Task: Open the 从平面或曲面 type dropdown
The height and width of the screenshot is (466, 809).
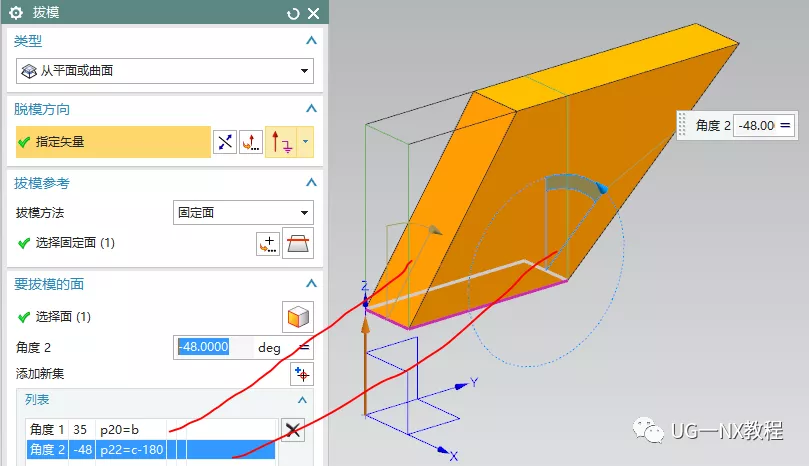Action: click(165, 71)
